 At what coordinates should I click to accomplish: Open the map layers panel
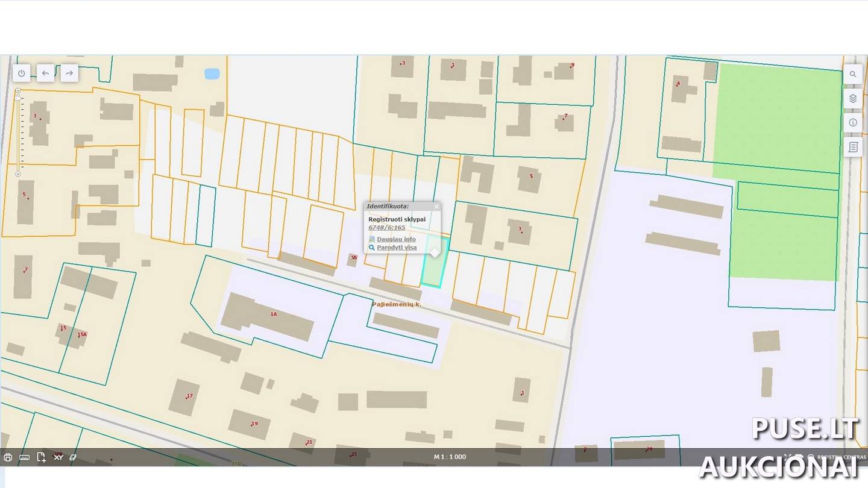(852, 98)
